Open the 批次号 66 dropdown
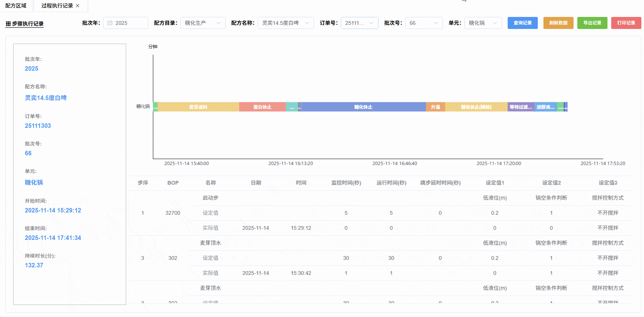 tap(424, 23)
